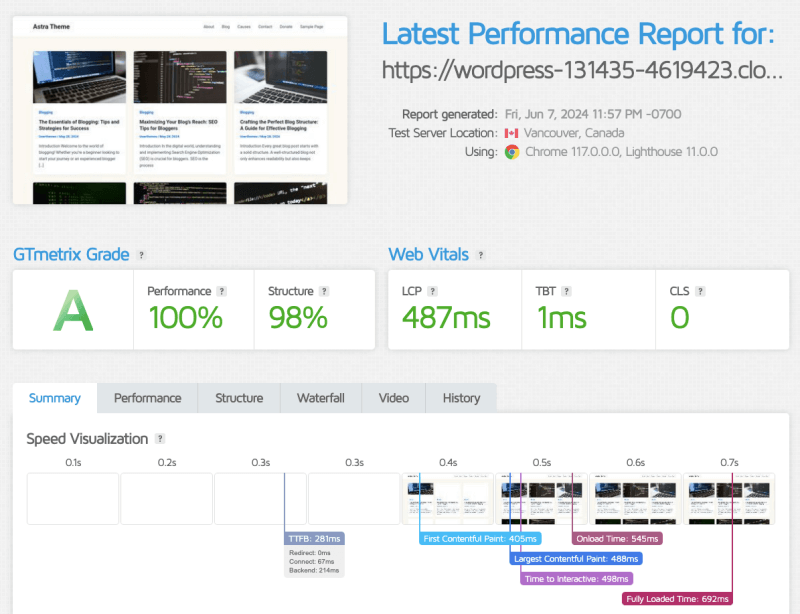
Task: Click the GTmetrix Grade heading
Action: tap(71, 255)
